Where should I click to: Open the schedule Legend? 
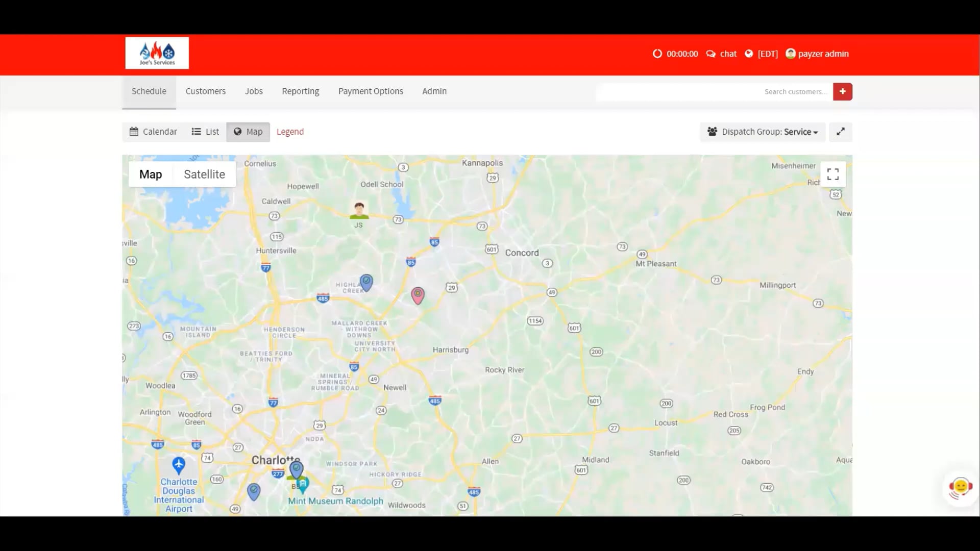tap(290, 132)
